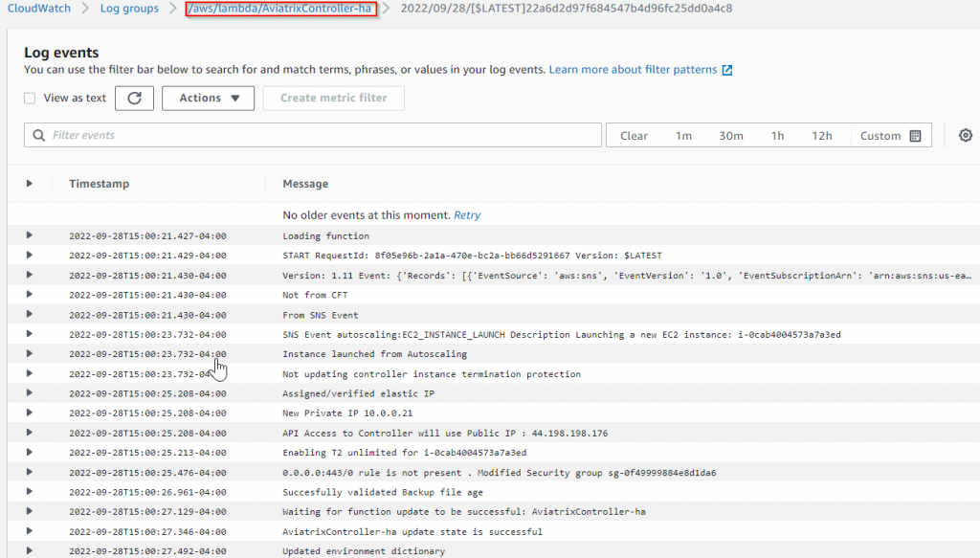Screen dimensions: 980x558
Task: Expand the 'Modified Security group' log row
Action: [x=30, y=473]
